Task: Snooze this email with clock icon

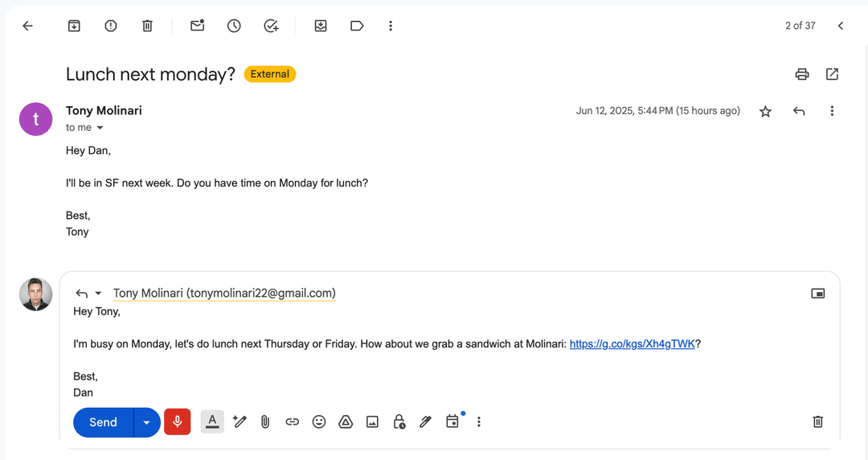Action: click(x=234, y=26)
